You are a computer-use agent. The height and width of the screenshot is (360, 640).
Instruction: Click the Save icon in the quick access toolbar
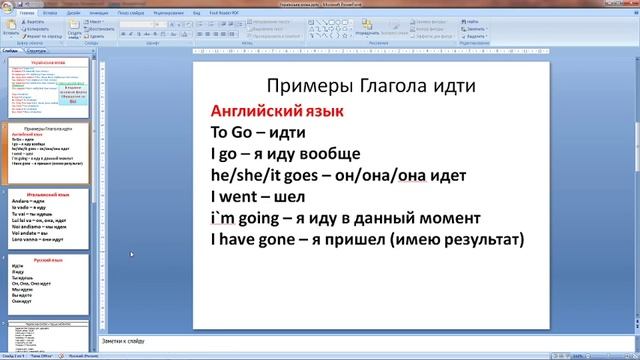tap(20, 4)
